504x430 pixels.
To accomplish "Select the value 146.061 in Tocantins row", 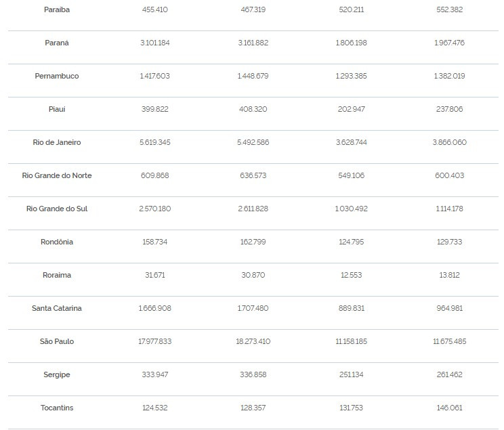I will pyautogui.click(x=450, y=408).
